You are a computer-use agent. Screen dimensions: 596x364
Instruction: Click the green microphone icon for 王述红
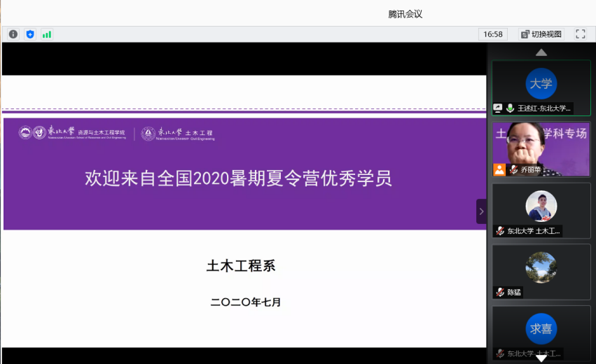click(x=510, y=108)
